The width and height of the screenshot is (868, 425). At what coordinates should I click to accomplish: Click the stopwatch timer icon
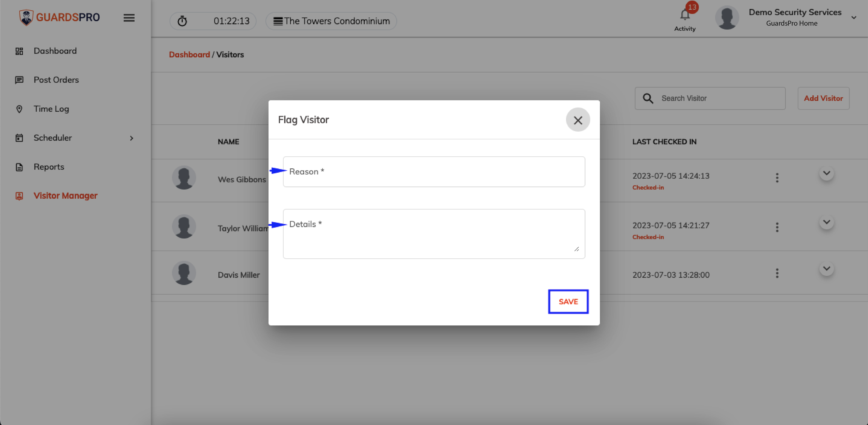pos(182,21)
